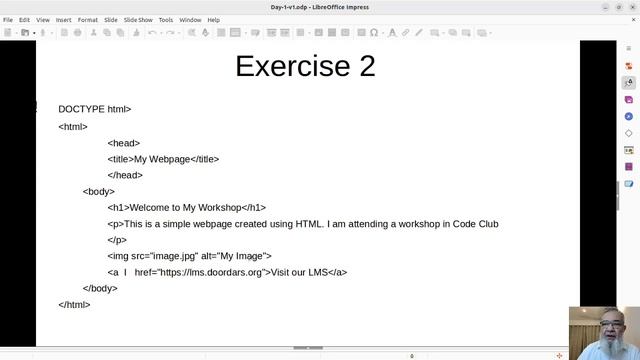Click the Find and Replace icon

[191, 33]
